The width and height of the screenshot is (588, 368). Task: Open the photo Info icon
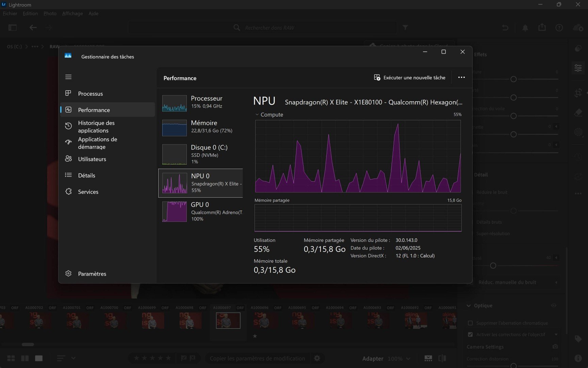click(578, 358)
